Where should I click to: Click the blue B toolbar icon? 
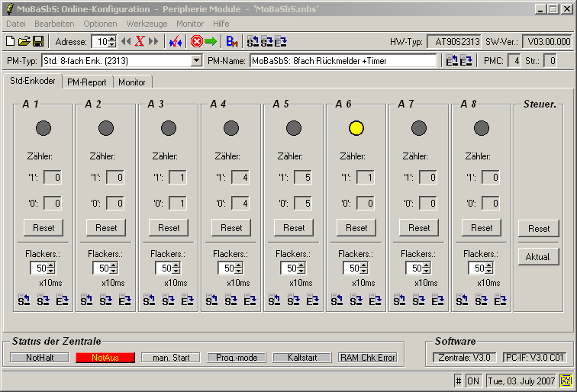[232, 41]
